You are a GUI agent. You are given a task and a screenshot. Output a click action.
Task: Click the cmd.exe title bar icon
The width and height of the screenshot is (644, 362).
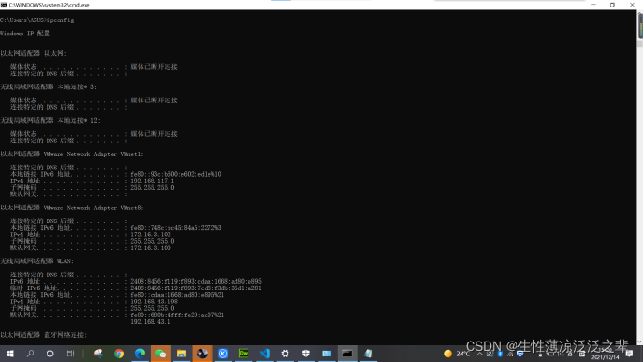pyautogui.click(x=4, y=5)
